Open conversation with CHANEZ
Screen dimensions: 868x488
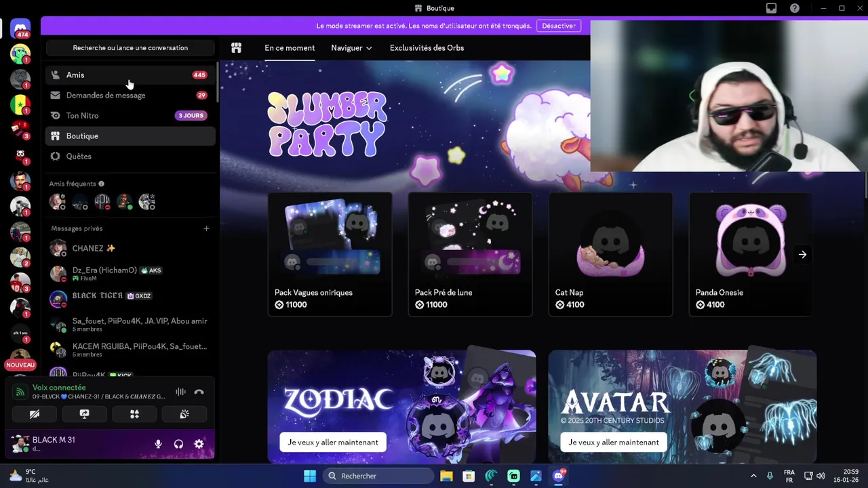click(130, 249)
